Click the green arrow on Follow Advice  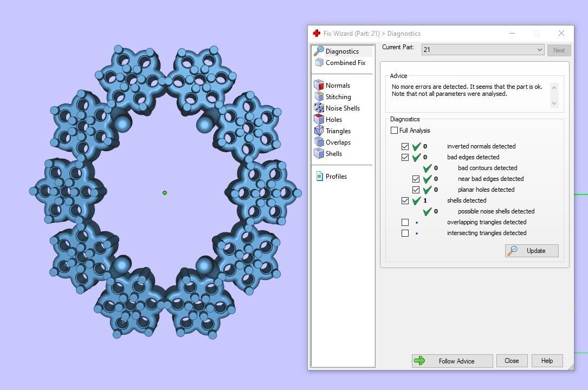pyautogui.click(x=419, y=360)
